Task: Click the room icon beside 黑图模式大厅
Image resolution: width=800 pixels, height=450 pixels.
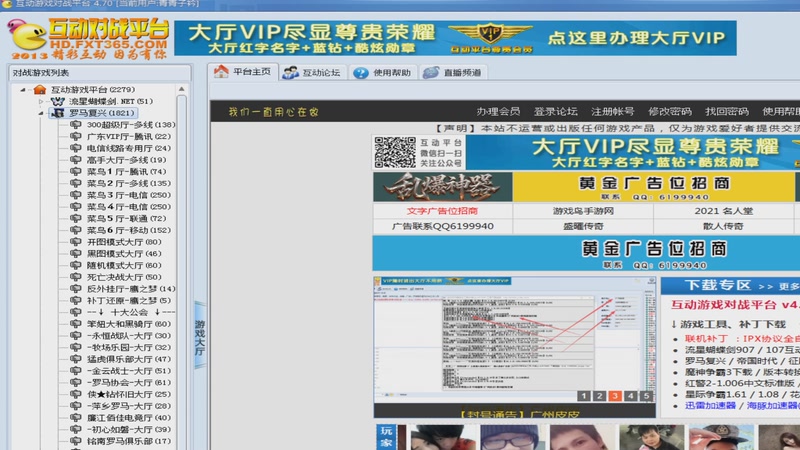Action: point(76,254)
